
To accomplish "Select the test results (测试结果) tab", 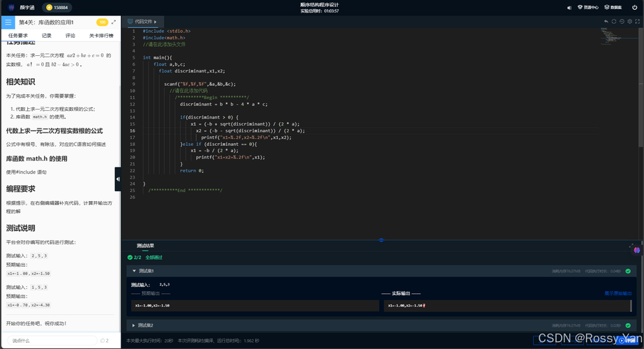I will click(145, 246).
